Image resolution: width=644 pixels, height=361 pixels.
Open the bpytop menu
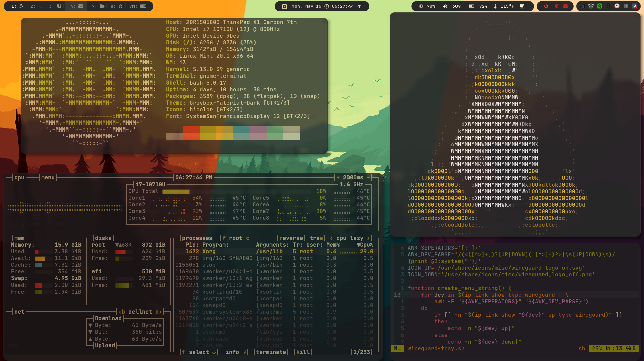(48, 177)
